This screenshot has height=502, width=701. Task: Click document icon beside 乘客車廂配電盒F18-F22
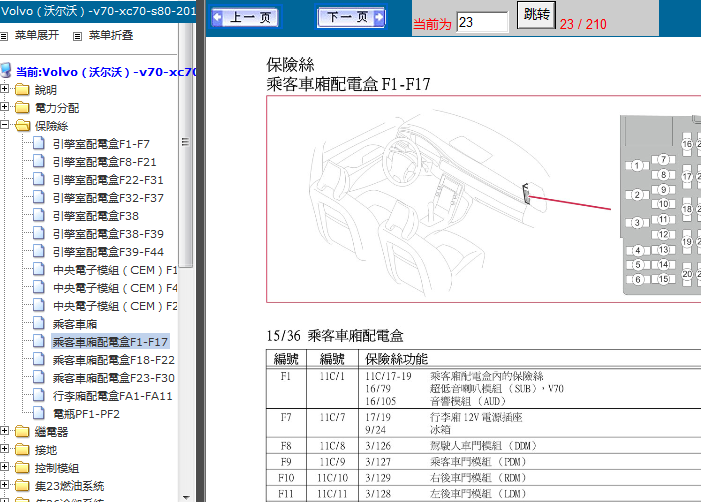(39, 359)
